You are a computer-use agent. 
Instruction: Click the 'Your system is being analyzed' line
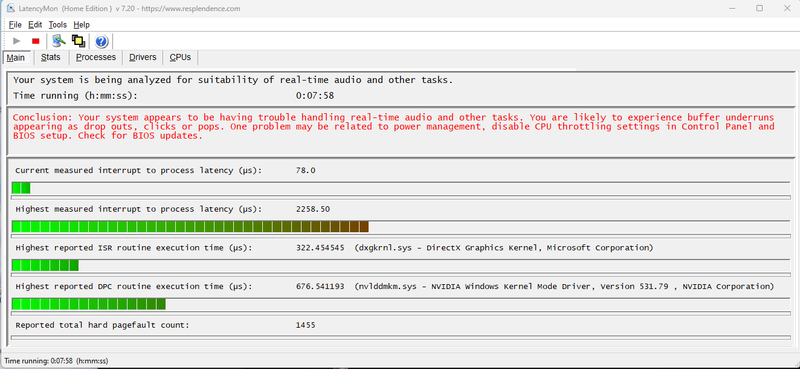coord(233,80)
